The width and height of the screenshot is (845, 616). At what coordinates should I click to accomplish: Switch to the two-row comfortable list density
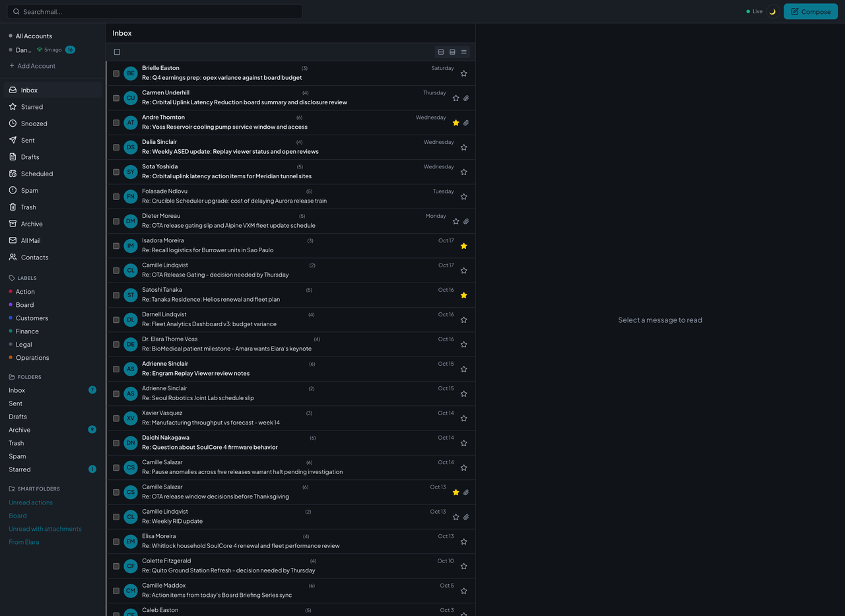point(441,52)
